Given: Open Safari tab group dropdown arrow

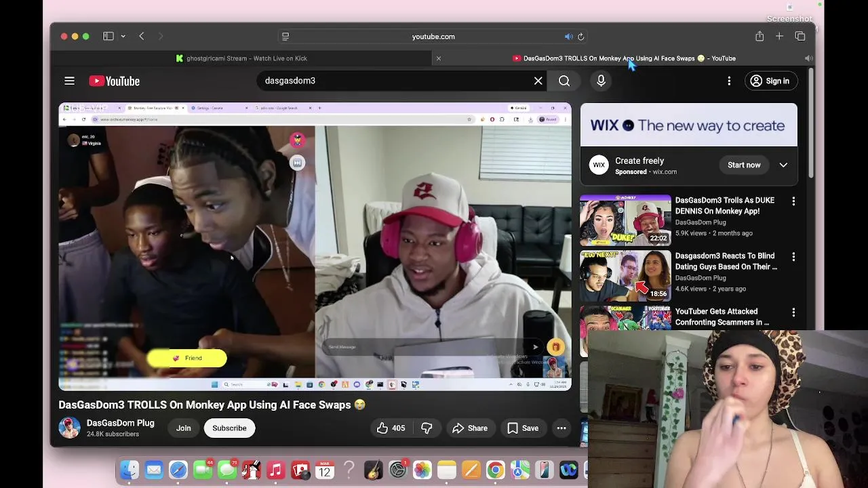Looking at the screenshot, I should point(123,37).
